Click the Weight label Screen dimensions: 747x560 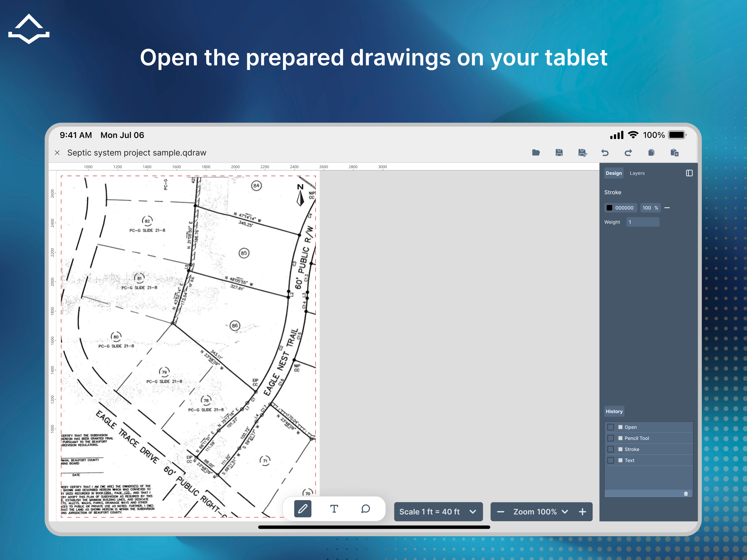[612, 222]
